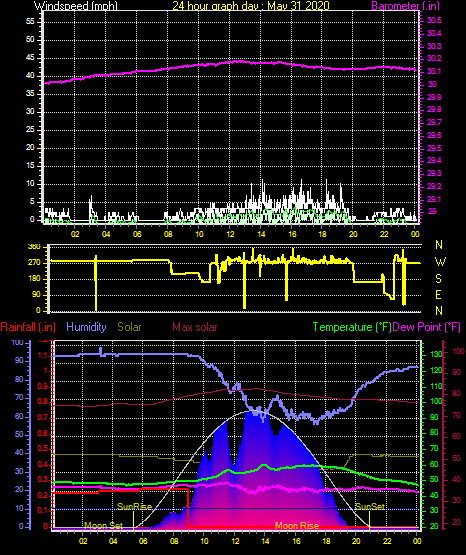Click the Moon Set marker label
This screenshot has height=555, width=466.
pos(103,525)
